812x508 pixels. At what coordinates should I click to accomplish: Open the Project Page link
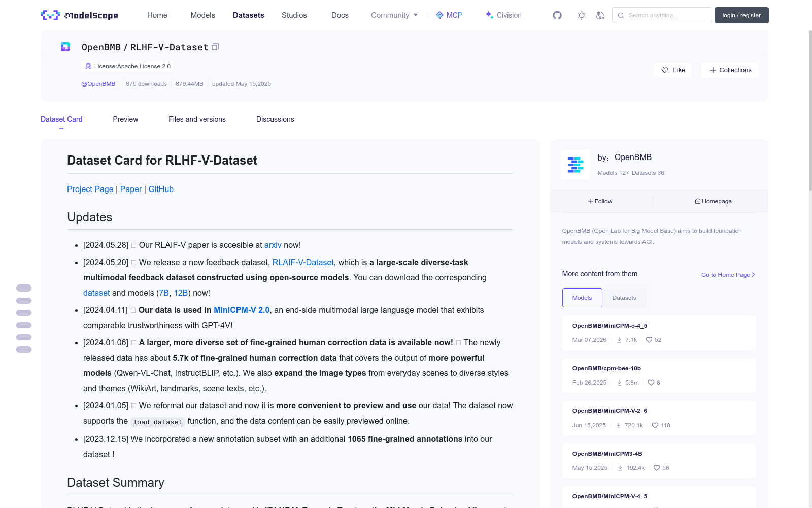pos(90,189)
